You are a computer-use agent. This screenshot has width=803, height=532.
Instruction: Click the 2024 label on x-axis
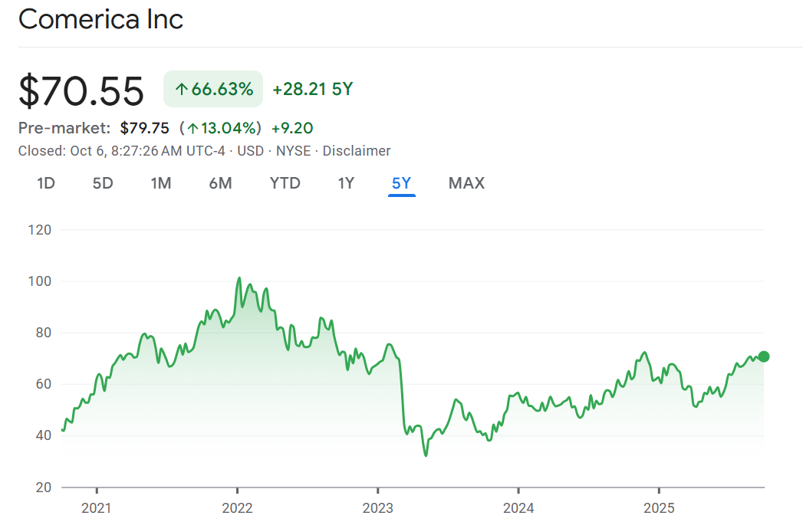coord(518,507)
